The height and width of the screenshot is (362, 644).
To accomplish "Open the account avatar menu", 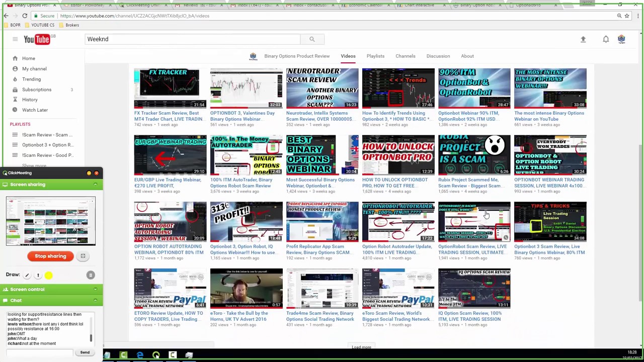I will coord(621,39).
